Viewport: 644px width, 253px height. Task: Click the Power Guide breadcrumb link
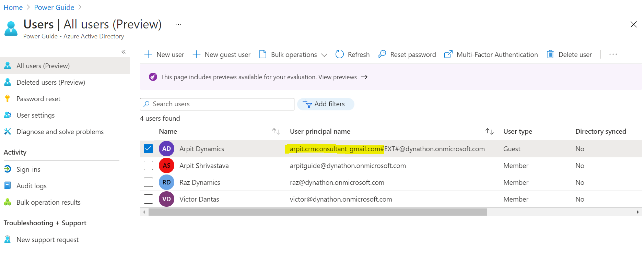pos(54,8)
